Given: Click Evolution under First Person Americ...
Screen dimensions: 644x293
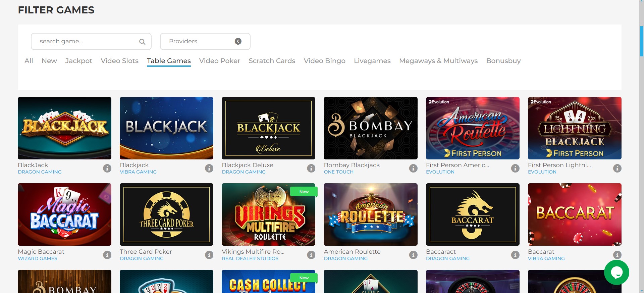Looking at the screenshot, I should click(x=440, y=172).
